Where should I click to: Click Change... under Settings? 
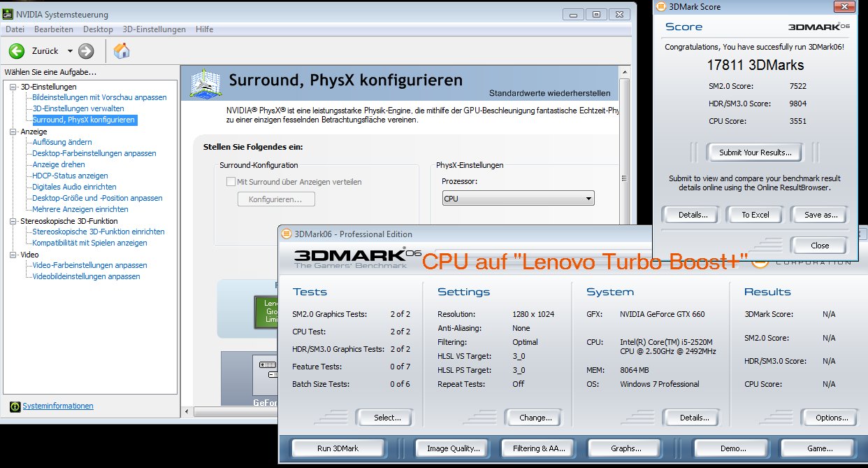point(535,418)
